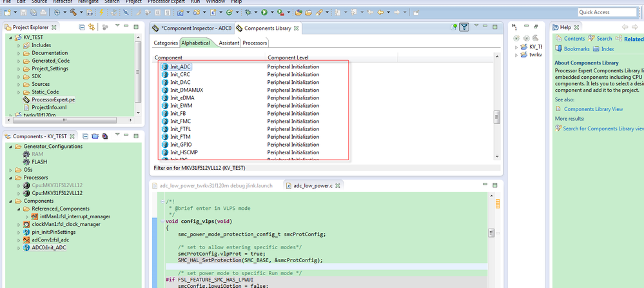Open dropdown arrow next to Build hammer

pos(81,12)
